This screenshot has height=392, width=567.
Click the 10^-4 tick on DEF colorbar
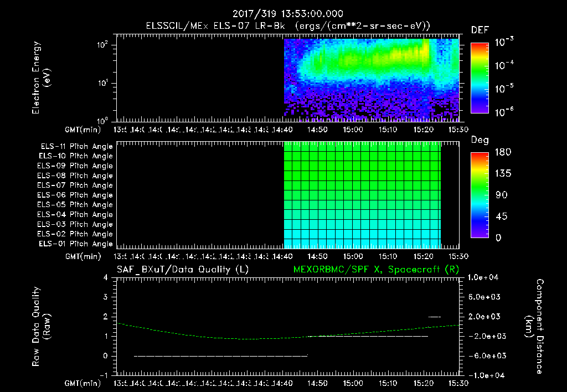pyautogui.click(x=504, y=65)
